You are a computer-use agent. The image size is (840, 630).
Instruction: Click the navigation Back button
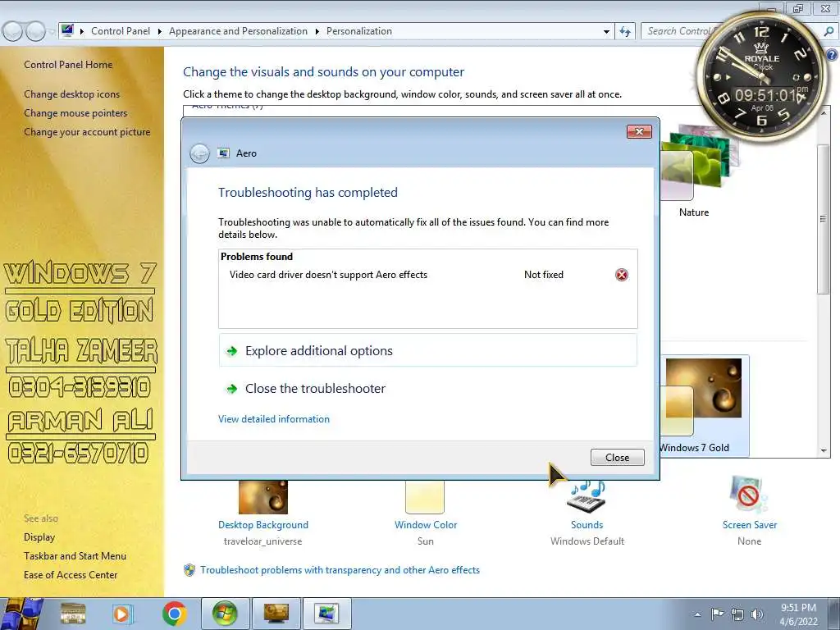(x=12, y=32)
